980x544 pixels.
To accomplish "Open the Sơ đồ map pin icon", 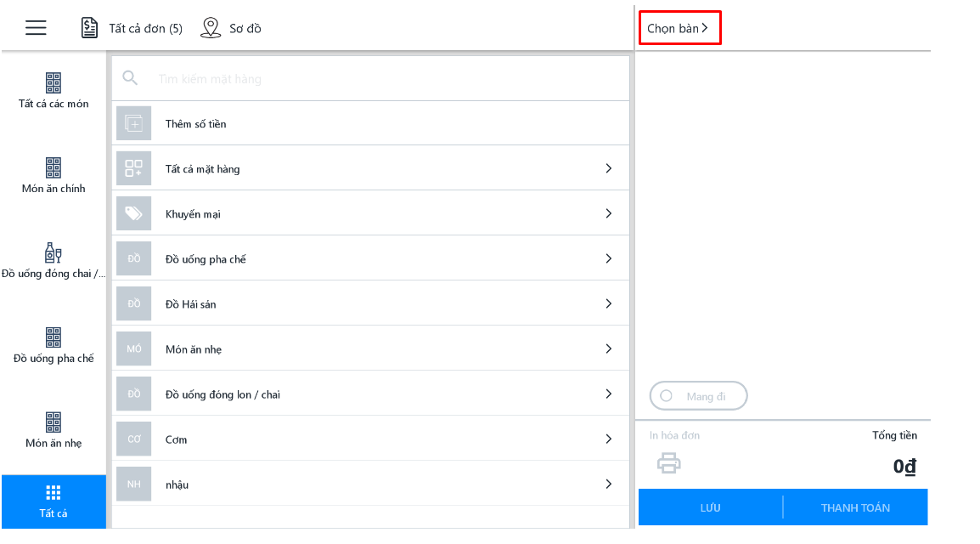I will pos(211,27).
